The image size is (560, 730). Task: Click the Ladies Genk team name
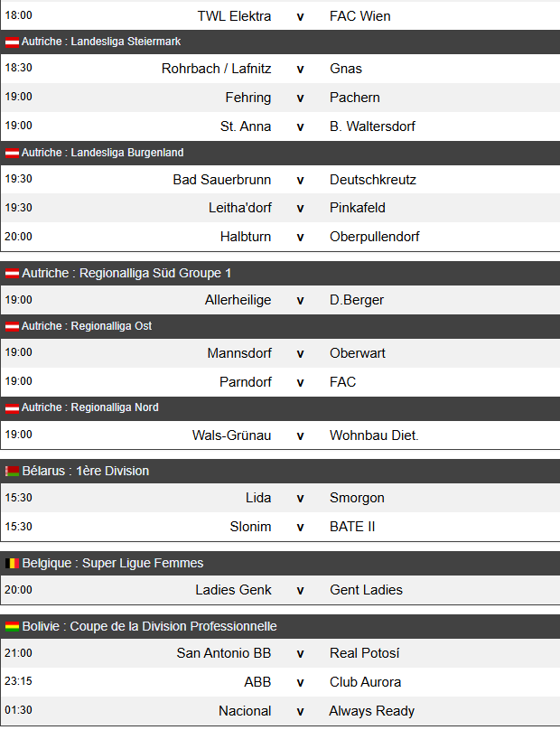(x=233, y=590)
